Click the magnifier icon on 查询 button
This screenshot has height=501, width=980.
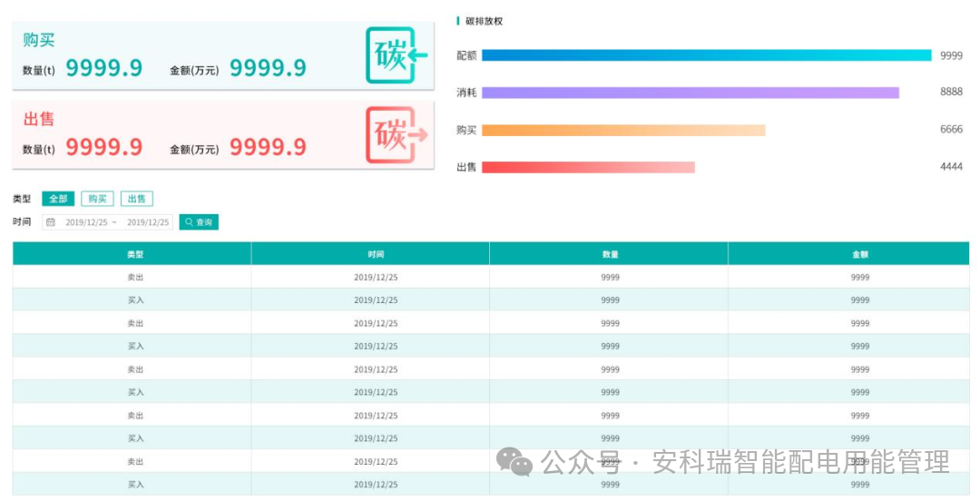tap(189, 222)
